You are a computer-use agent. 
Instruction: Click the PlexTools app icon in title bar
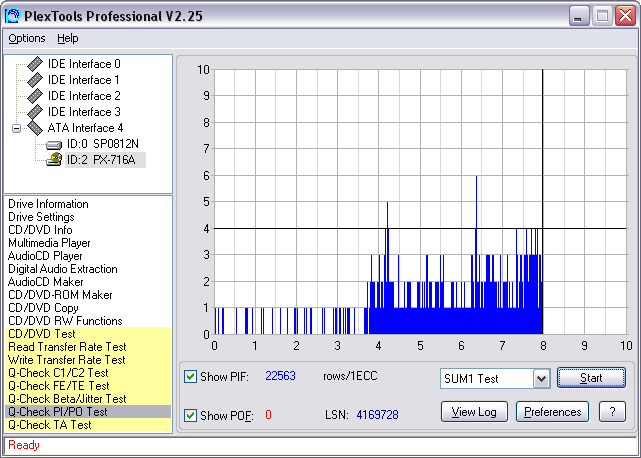(13, 16)
